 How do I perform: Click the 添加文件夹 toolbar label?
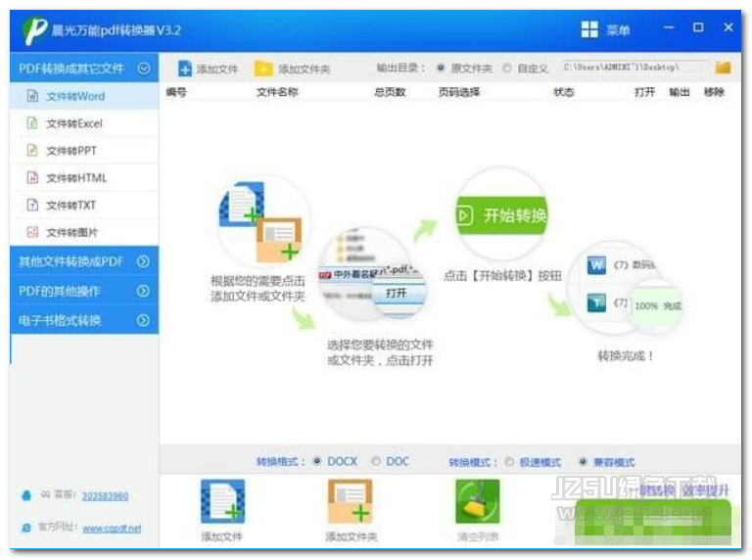point(305,70)
